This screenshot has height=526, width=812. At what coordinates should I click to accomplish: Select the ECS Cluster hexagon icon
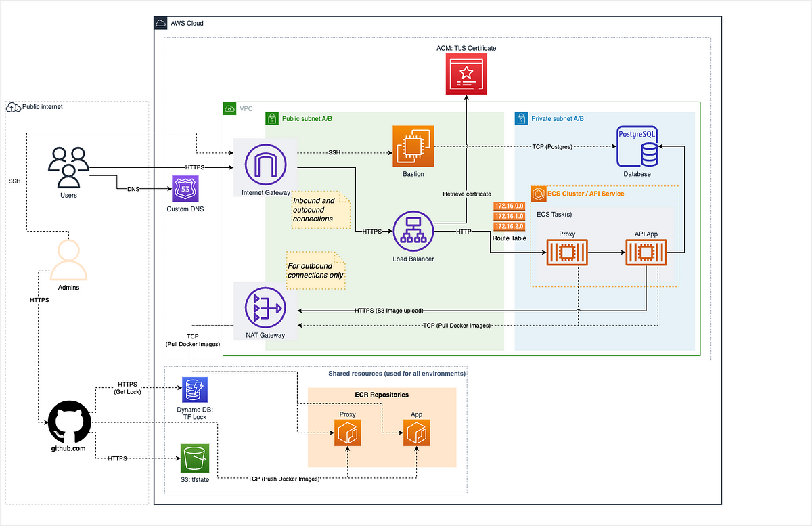(x=540, y=194)
